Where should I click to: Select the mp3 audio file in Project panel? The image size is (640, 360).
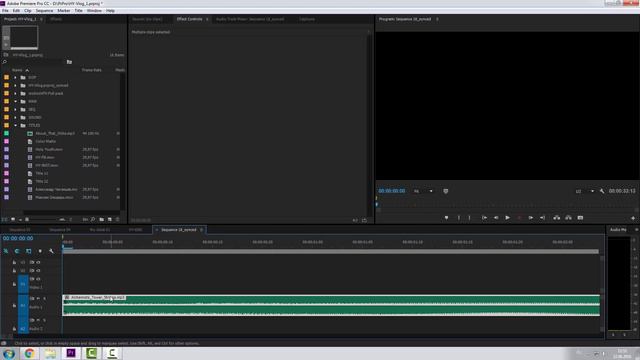pos(55,133)
